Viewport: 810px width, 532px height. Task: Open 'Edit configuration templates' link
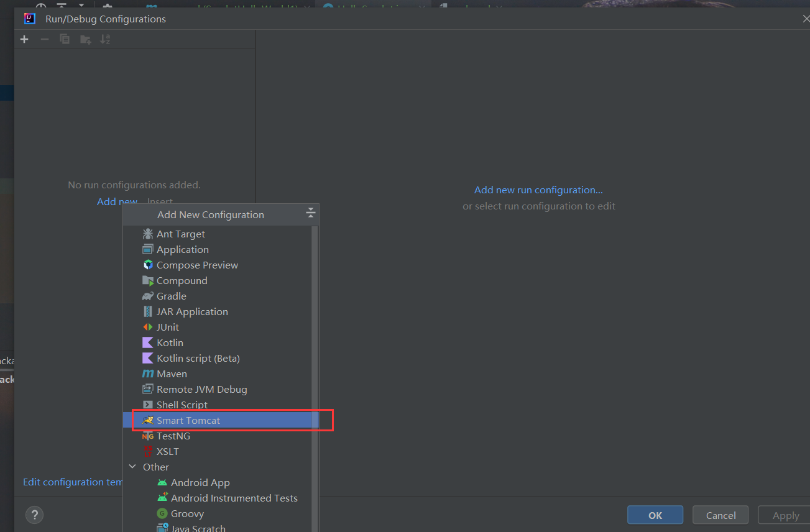[x=73, y=482]
